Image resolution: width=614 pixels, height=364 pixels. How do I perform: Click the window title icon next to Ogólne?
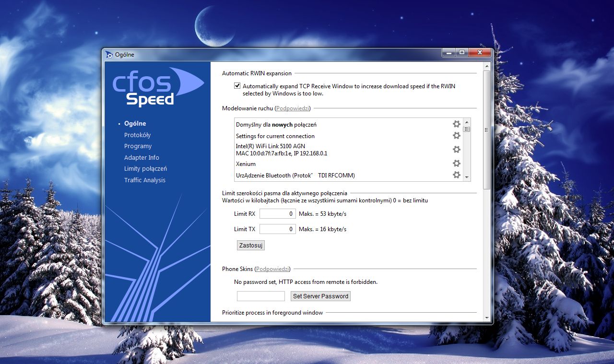[109, 55]
